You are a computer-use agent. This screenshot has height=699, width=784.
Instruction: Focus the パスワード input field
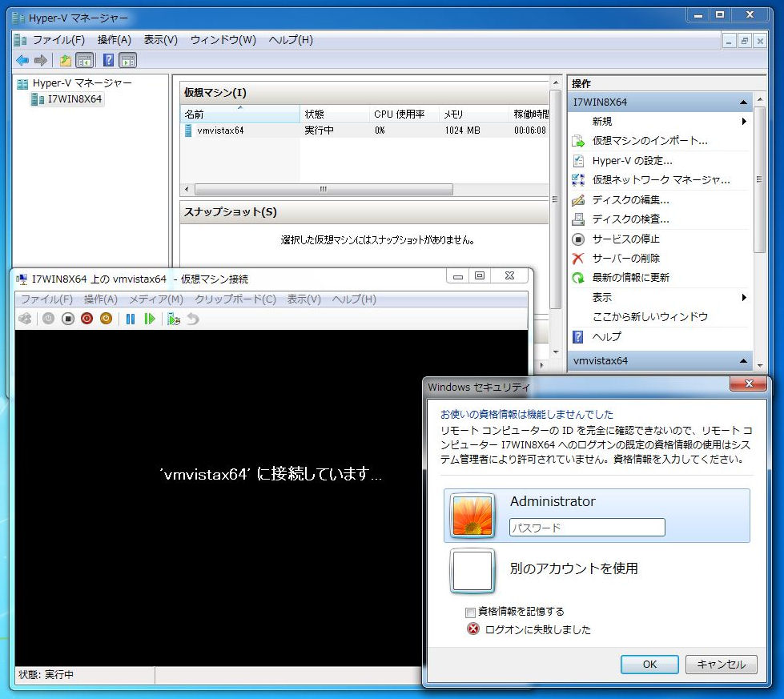[587, 528]
